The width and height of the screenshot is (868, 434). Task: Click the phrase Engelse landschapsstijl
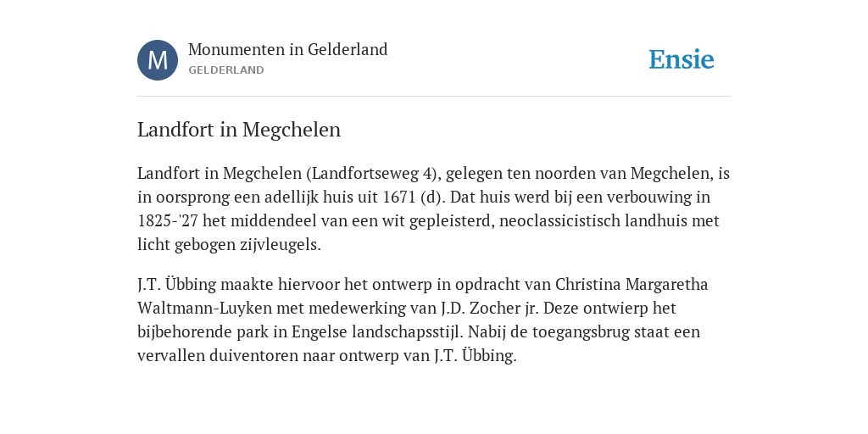(x=377, y=332)
